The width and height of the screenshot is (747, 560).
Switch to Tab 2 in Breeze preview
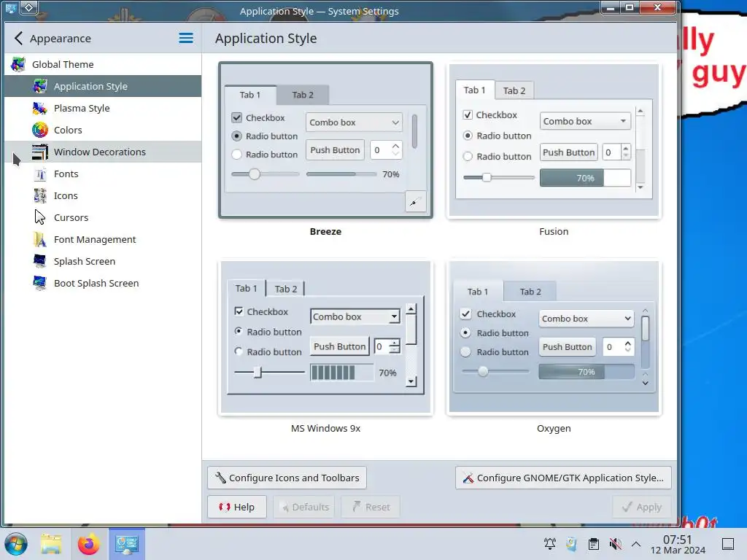(x=303, y=95)
